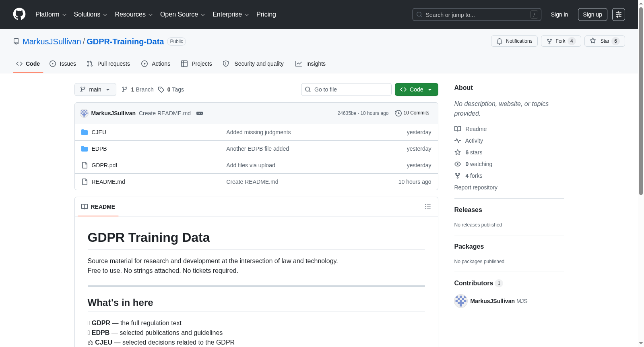
Task: Click the branch icon beside 1 Branch
Action: pos(125,89)
